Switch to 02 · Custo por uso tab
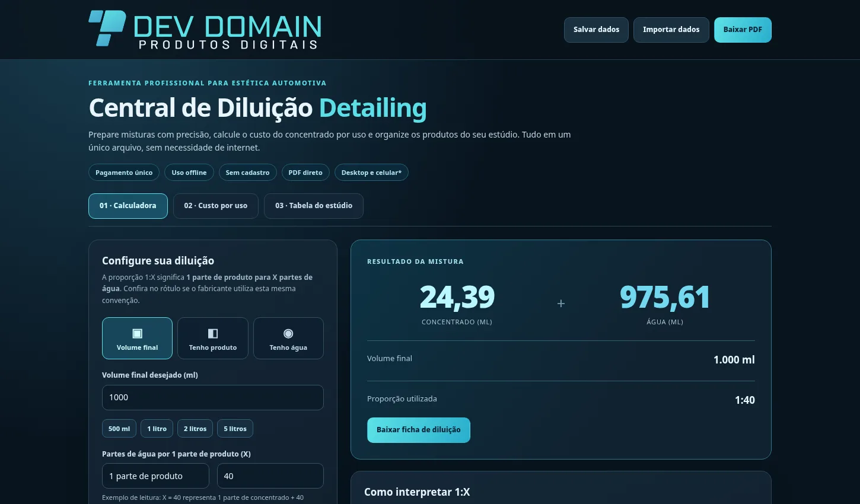 [216, 206]
